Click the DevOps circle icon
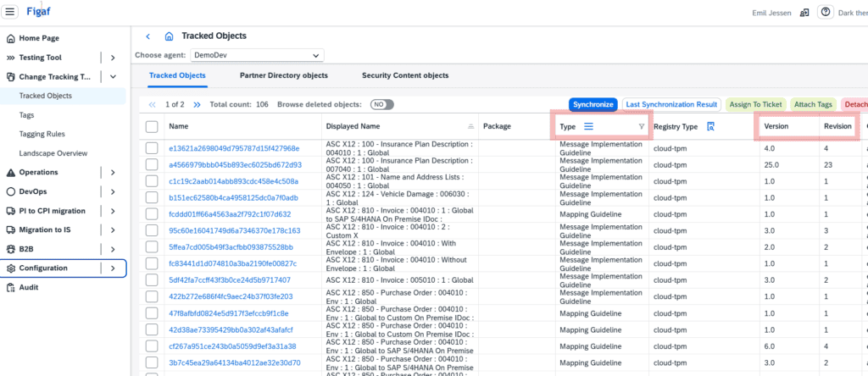The width and height of the screenshot is (868, 376). pos(10,192)
